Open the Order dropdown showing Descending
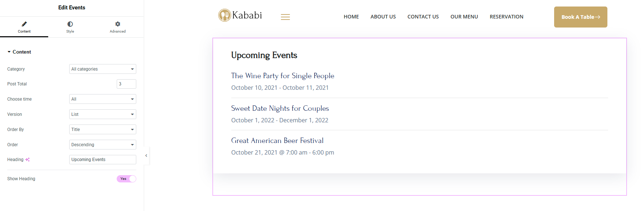Image resolution: width=644 pixels, height=211 pixels. [x=103, y=145]
